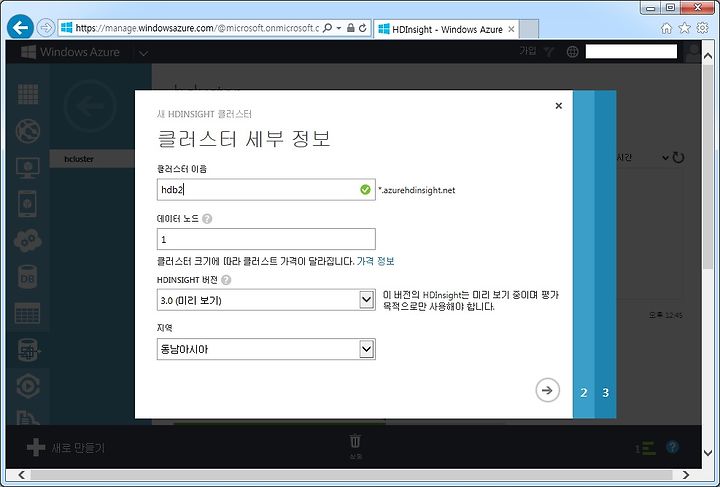Go forward with the browser forward arrow
The height and width of the screenshot is (487, 720).
(45, 28)
